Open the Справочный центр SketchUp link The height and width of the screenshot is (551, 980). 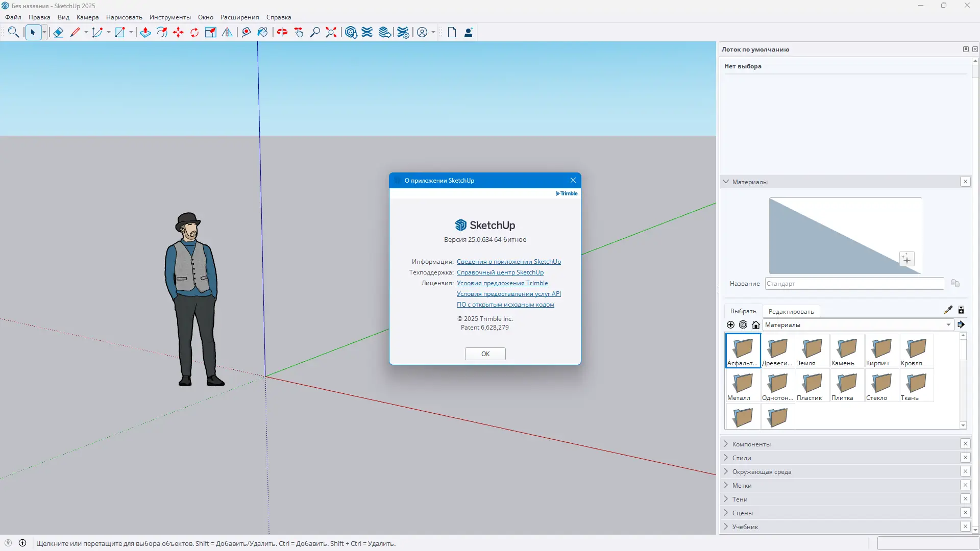pos(500,272)
